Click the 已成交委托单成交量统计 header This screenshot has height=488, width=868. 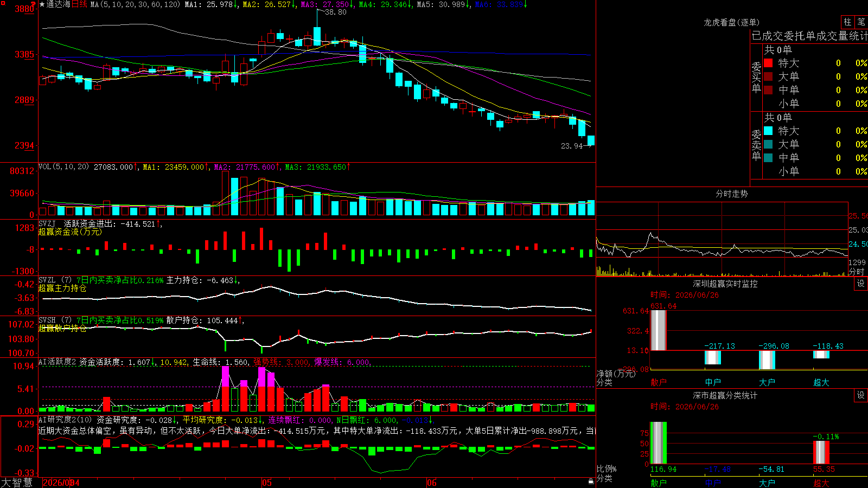coord(809,36)
